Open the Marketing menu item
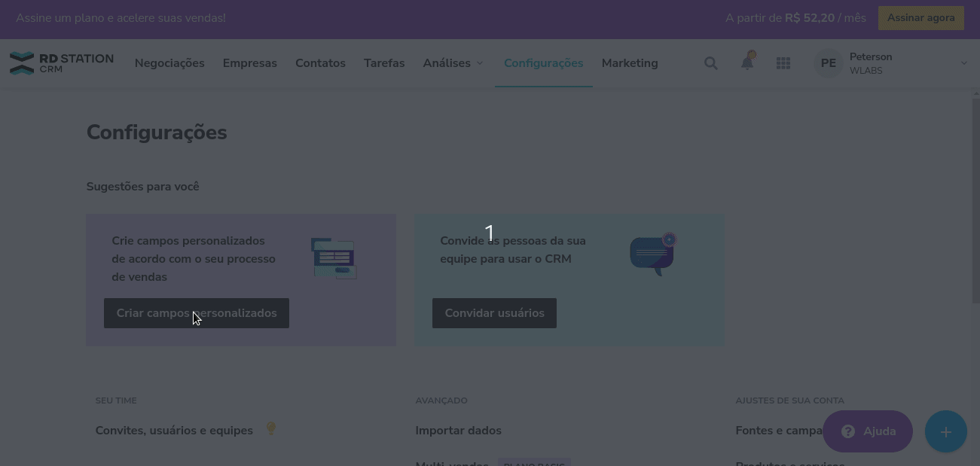Image resolution: width=980 pixels, height=466 pixels. pyautogui.click(x=630, y=63)
